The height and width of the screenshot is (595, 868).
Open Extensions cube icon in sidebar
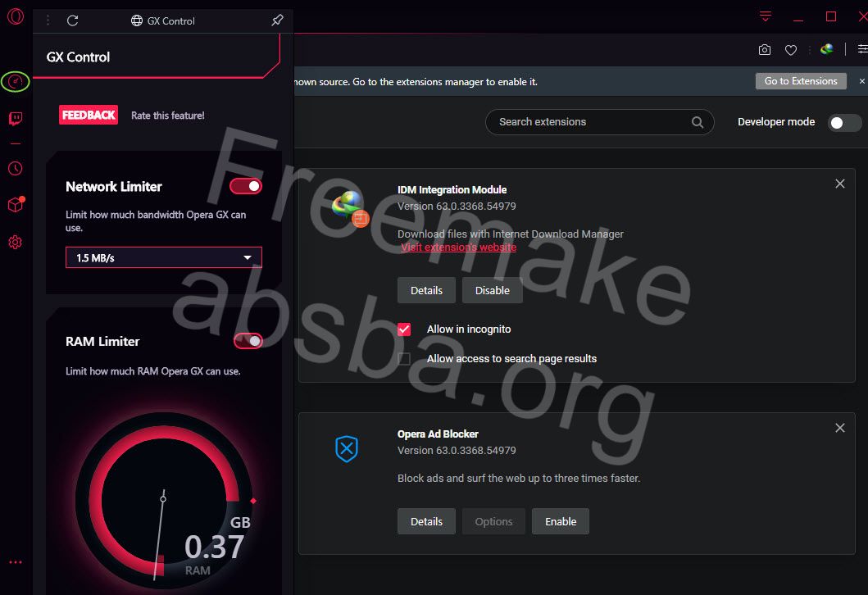16,205
